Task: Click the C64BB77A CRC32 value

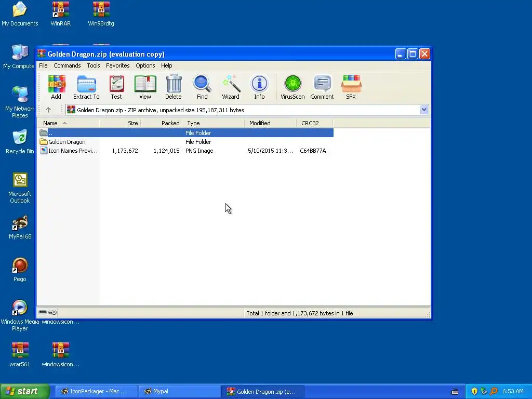Action: pos(313,151)
